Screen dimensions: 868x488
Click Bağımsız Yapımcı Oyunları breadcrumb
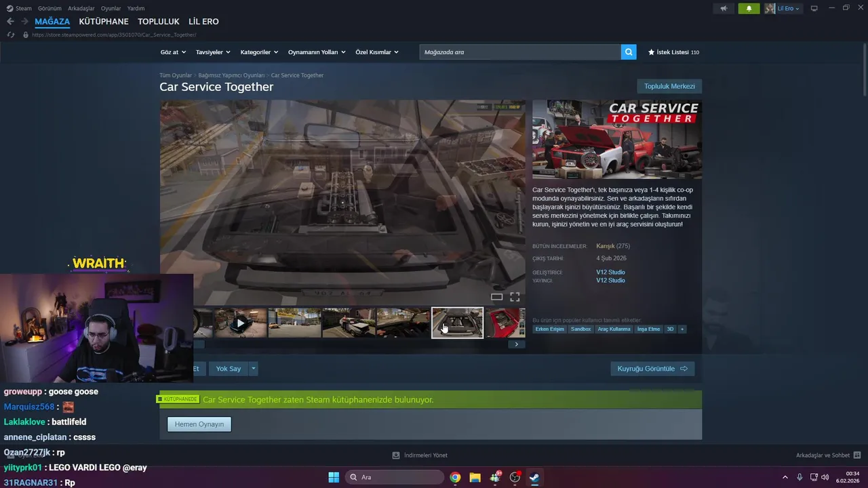click(231, 75)
